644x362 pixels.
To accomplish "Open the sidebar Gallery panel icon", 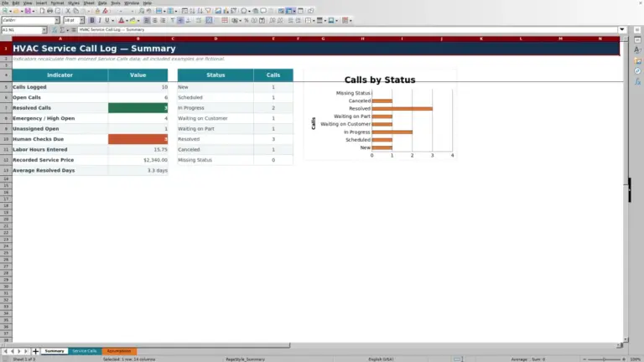I will tap(637, 60).
